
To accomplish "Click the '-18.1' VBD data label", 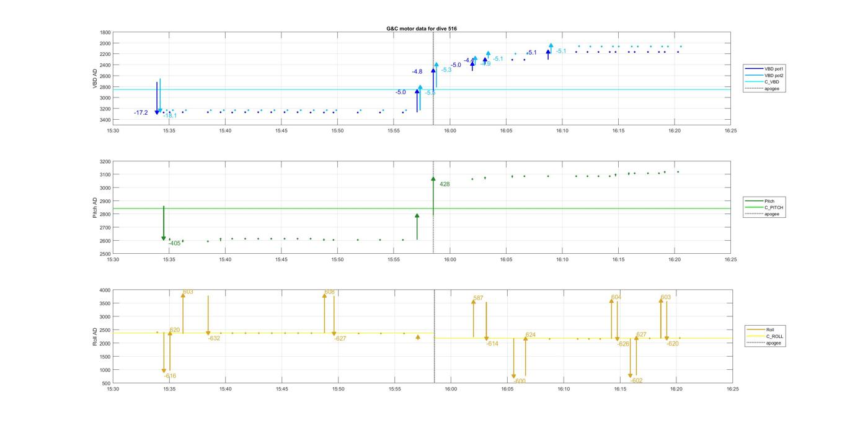I will 170,115.
